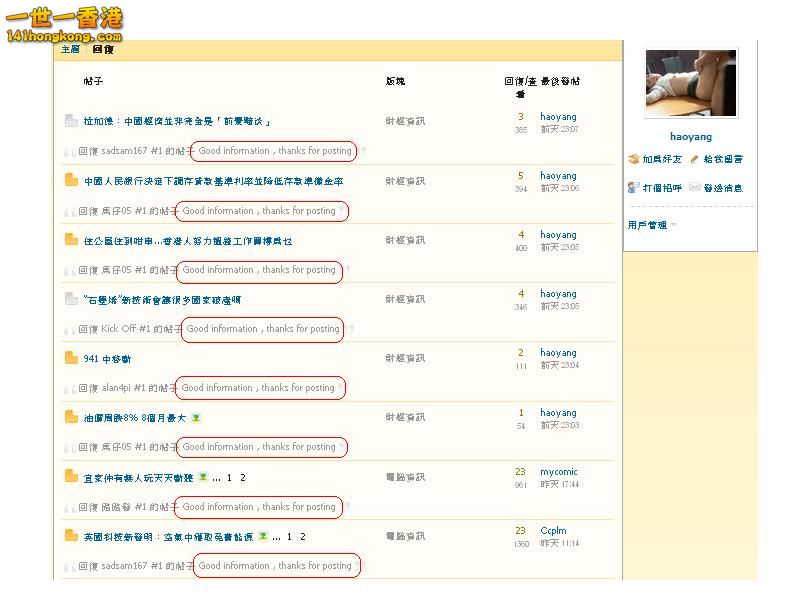Open the thread about 中國人民銀行

click(213, 181)
